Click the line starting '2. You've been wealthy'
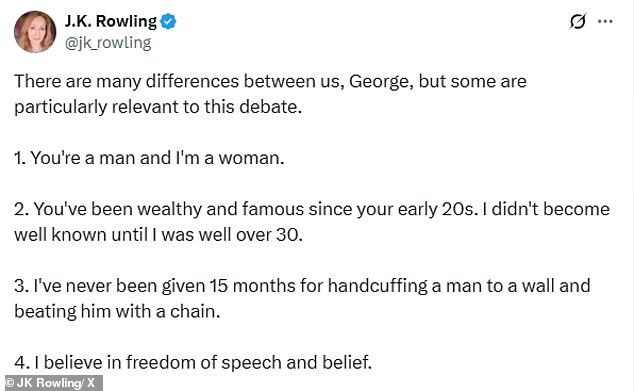This screenshot has width=634, height=391. pos(312,209)
